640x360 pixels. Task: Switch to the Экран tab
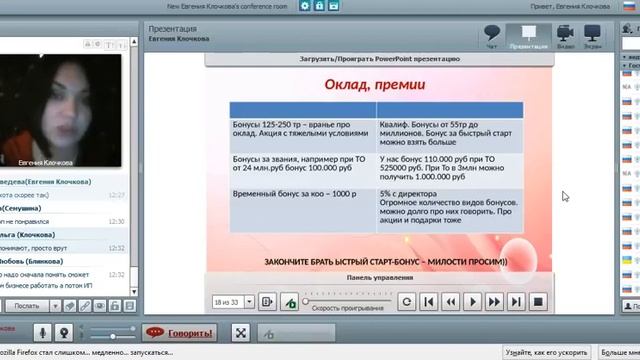pos(592,37)
